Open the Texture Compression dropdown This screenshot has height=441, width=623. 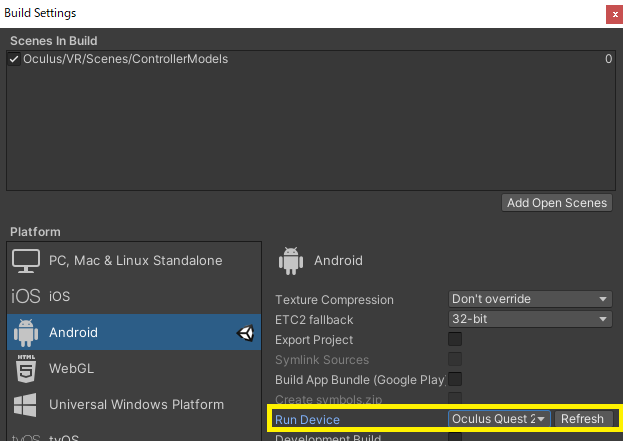[x=530, y=299]
